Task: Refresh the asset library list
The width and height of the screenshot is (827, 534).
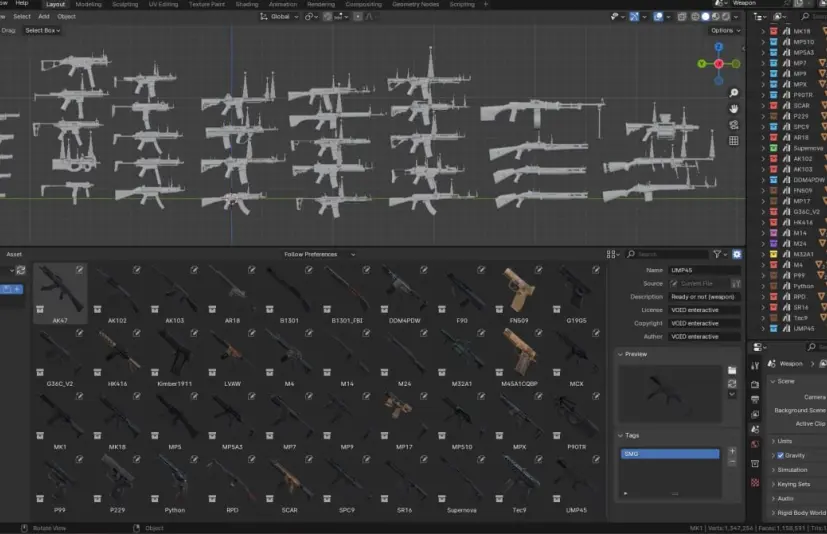Action: (x=21, y=270)
